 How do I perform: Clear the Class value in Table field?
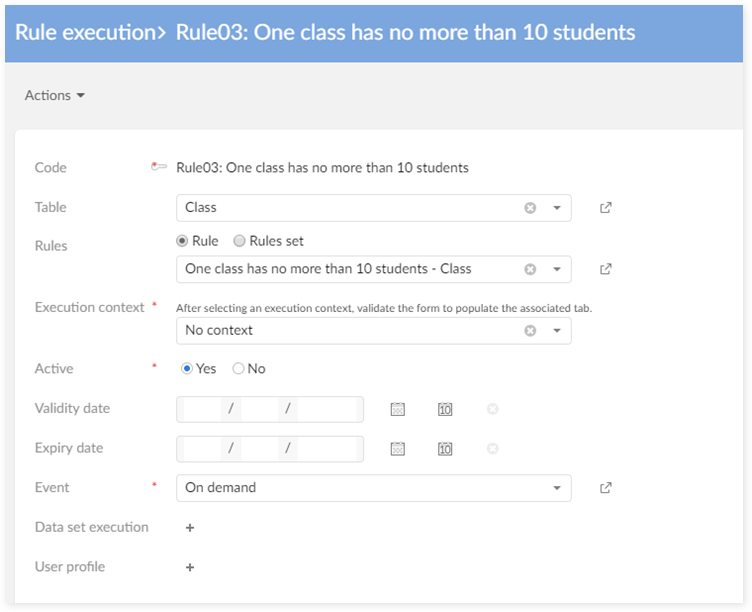pos(530,208)
